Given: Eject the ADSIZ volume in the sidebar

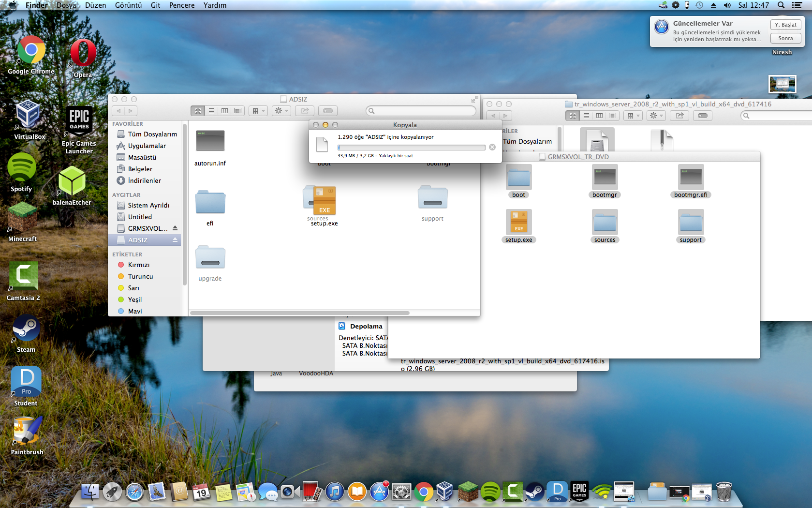Looking at the screenshot, I should pos(175,240).
